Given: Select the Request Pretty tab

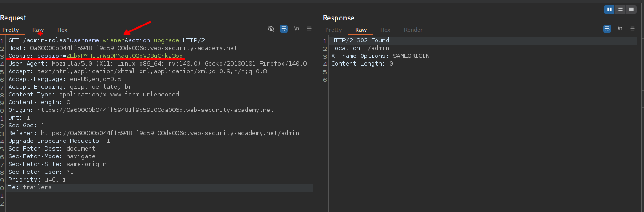Looking at the screenshot, I should point(10,30).
